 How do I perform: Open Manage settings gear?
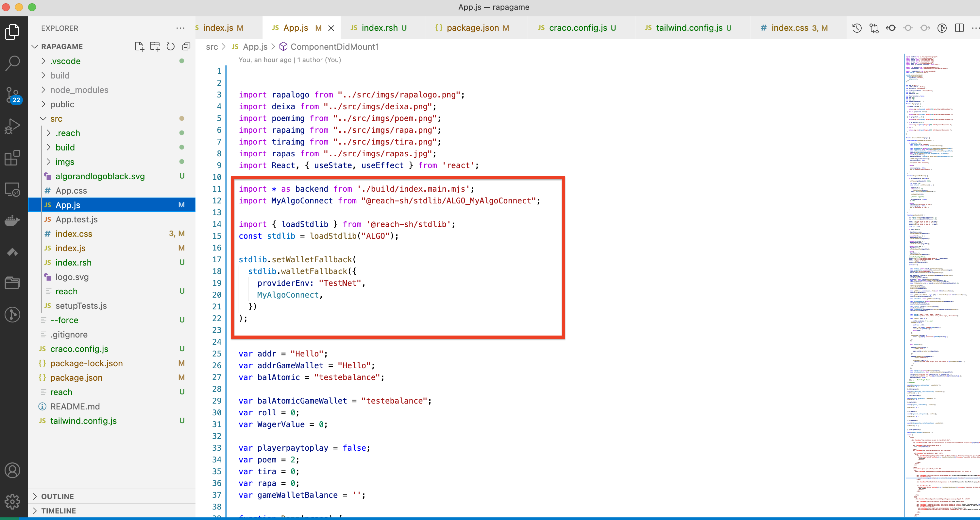coord(12,502)
